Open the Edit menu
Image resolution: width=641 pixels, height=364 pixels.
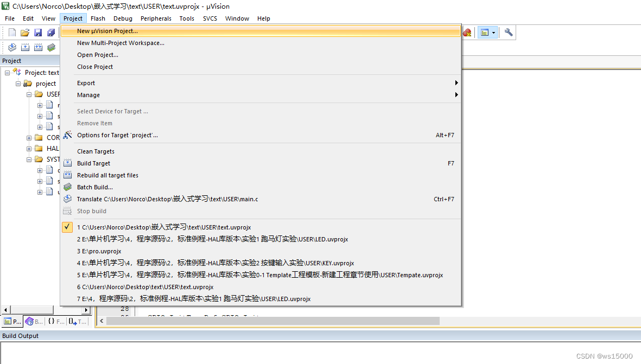28,18
